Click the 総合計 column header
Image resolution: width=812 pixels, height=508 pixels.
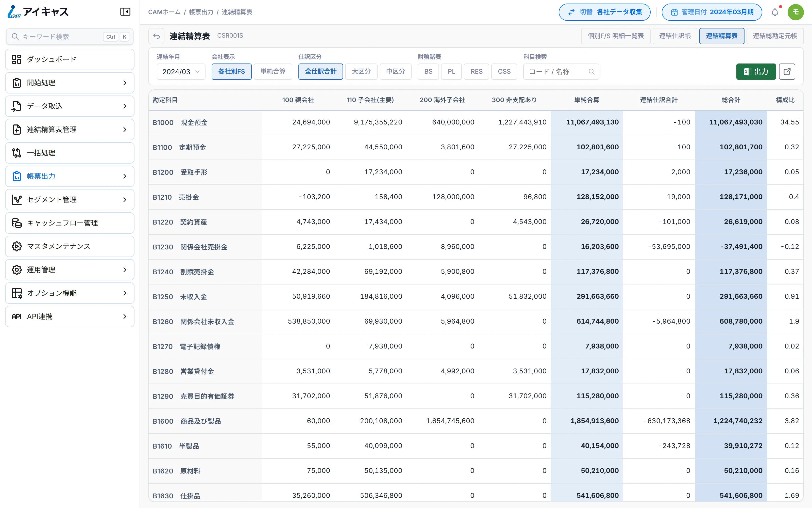(x=731, y=100)
